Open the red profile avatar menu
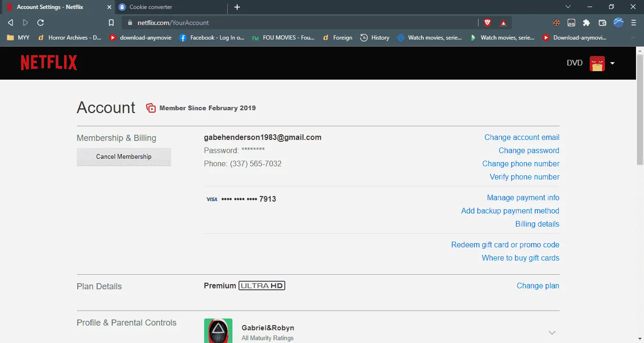 coord(597,63)
